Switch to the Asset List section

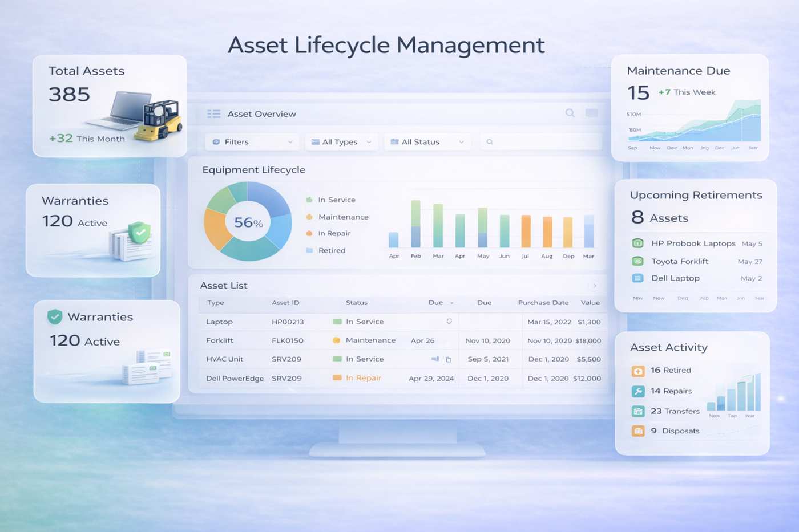(x=223, y=285)
